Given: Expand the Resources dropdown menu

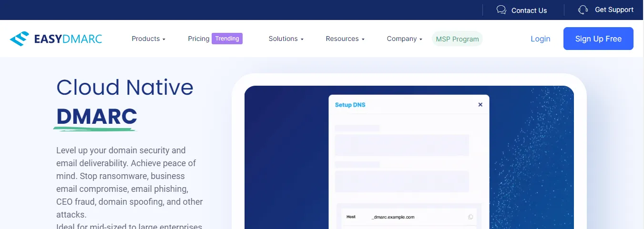Looking at the screenshot, I should tap(345, 39).
